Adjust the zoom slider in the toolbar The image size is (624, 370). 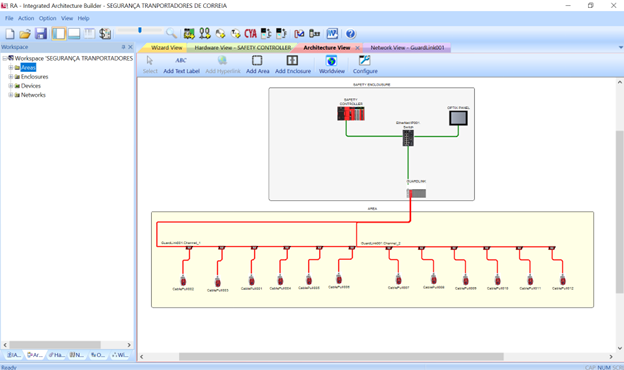pos(140,30)
